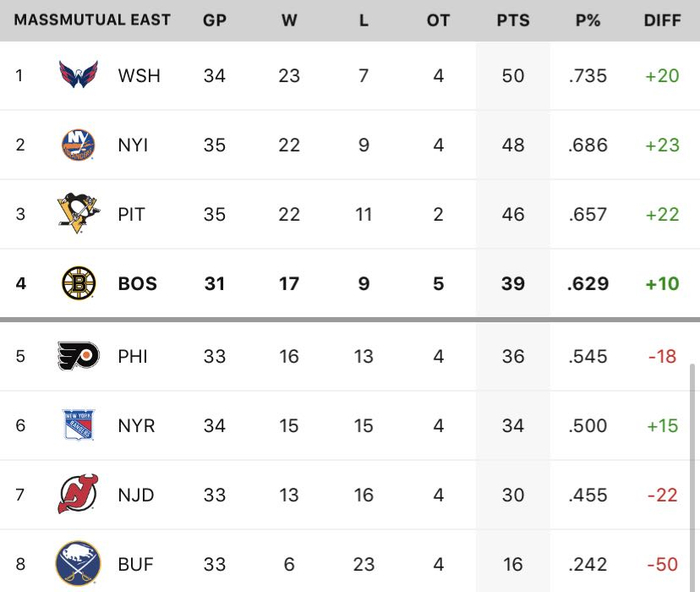700x592 pixels.
Task: Tap the Pittsburgh Penguins logo
Action: coord(79,214)
